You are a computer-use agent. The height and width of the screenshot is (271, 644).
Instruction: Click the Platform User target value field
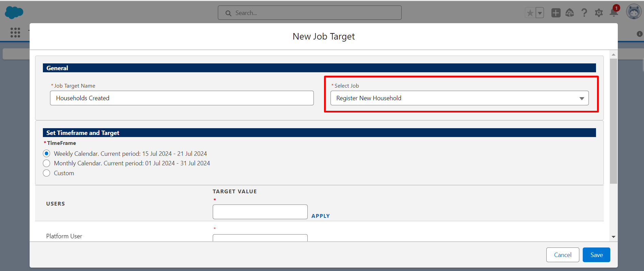(260, 238)
